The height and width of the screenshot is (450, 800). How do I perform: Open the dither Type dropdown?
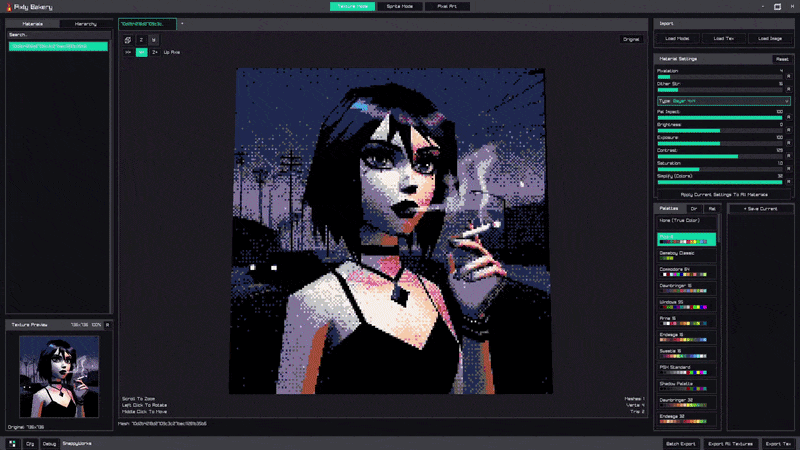pos(723,101)
